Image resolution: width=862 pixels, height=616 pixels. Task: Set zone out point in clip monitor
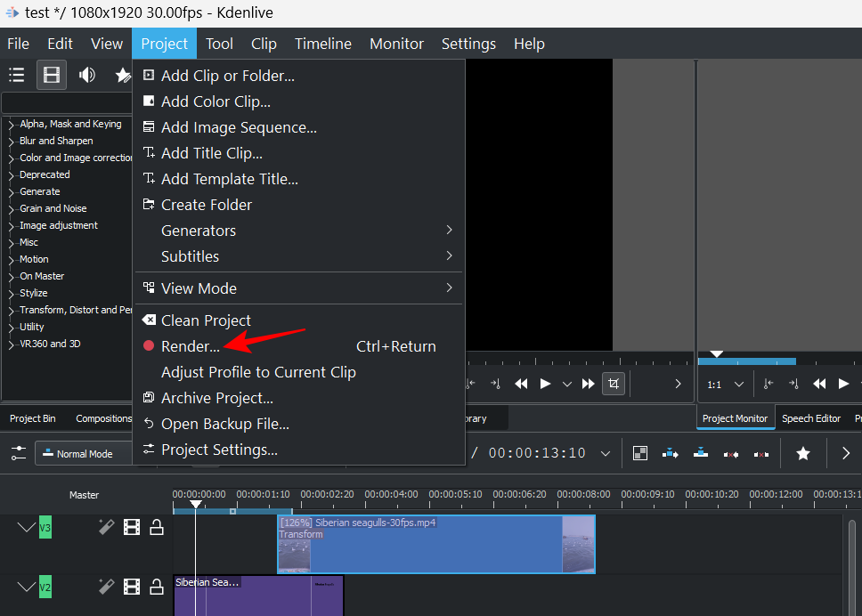point(495,384)
